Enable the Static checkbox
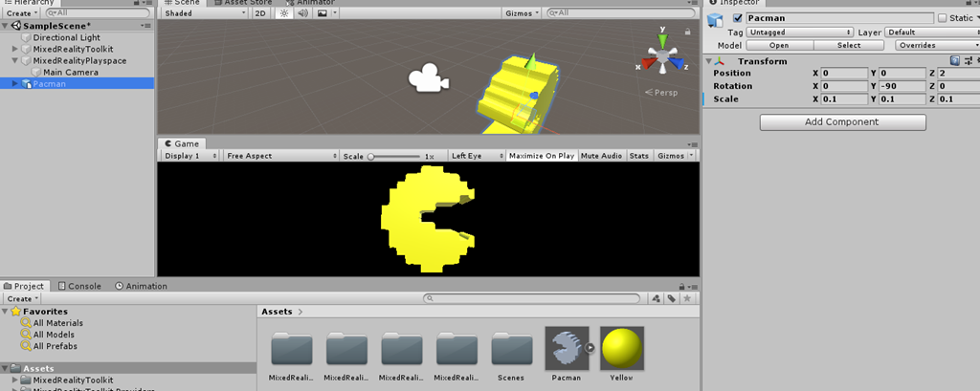Image resolution: width=980 pixels, height=391 pixels. point(942,18)
